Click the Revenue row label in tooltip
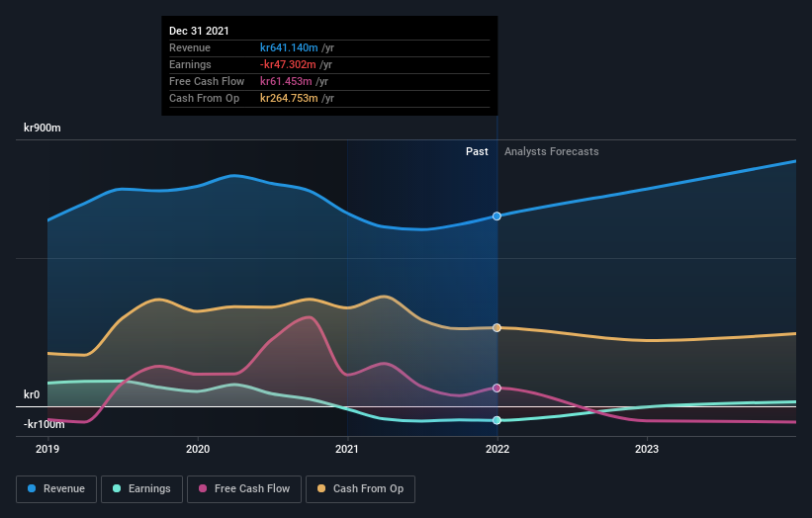 click(190, 47)
